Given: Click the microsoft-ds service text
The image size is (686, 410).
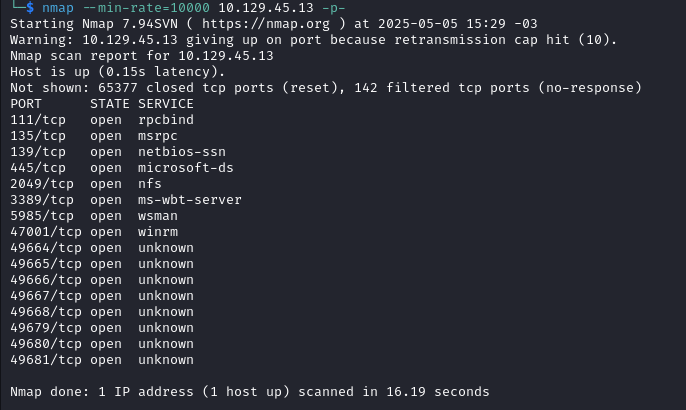Looking at the screenshot, I should click(x=186, y=168).
